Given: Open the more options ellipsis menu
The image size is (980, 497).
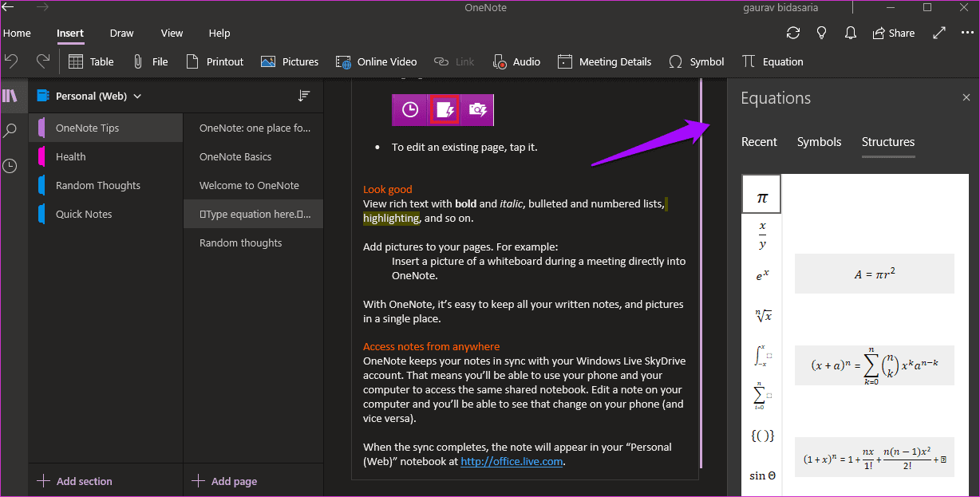Looking at the screenshot, I should pyautogui.click(x=966, y=33).
